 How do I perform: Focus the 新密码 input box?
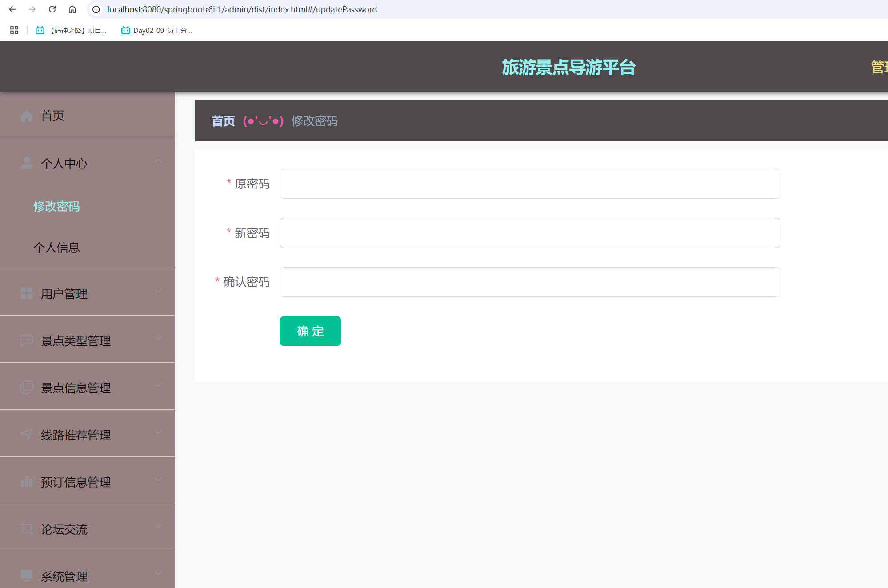[529, 232]
